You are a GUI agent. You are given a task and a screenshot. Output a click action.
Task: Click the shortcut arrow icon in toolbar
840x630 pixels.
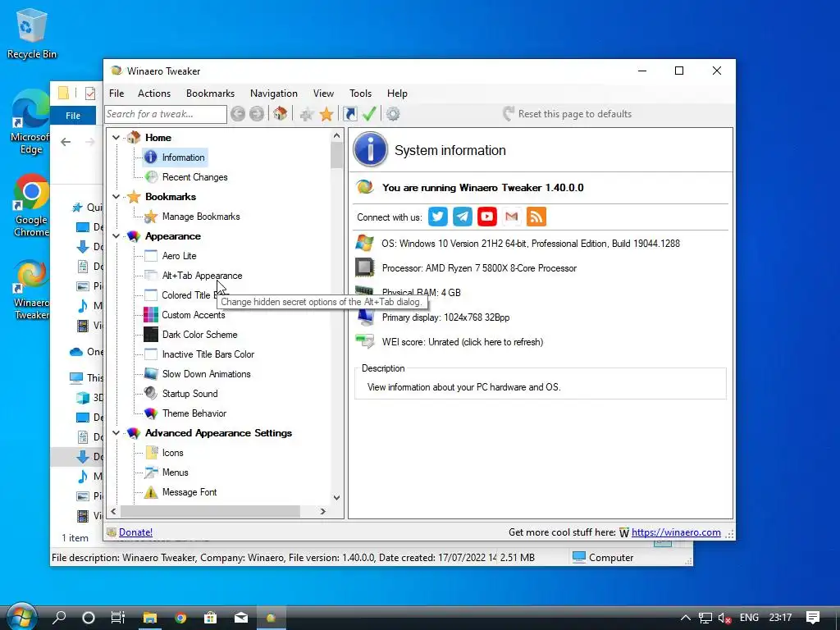pyautogui.click(x=349, y=113)
